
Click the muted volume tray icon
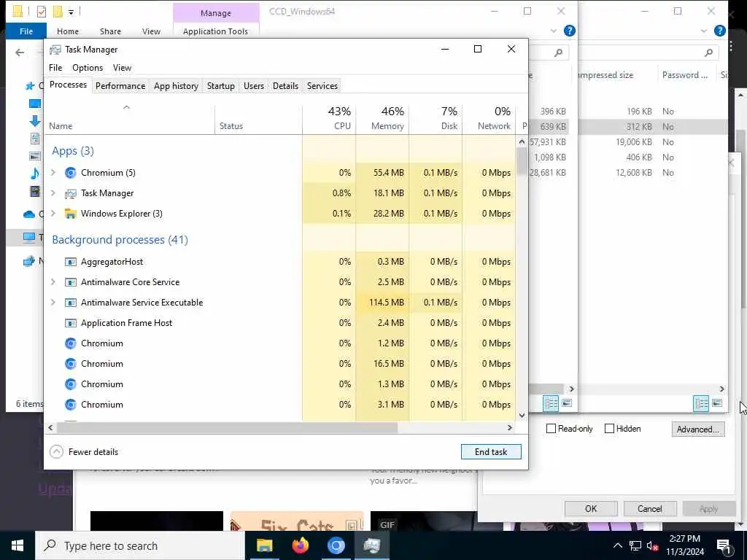653,545
